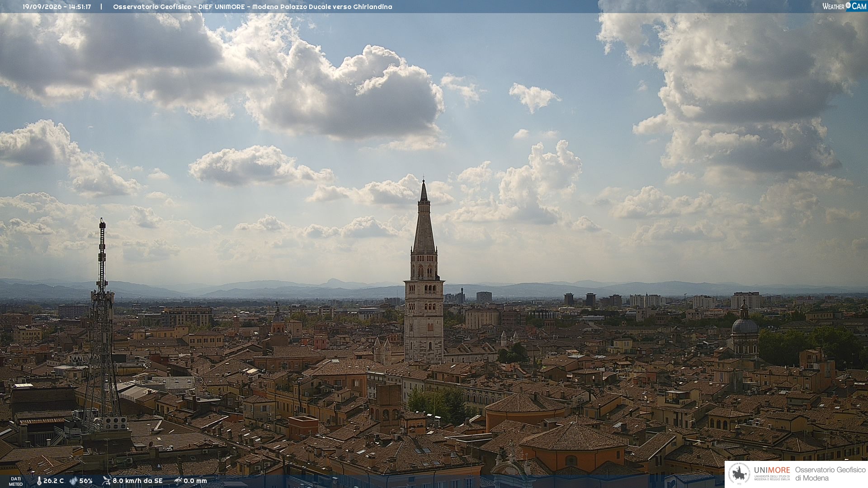This screenshot has width=868, height=488.
Task: Click the timestamp 19/09/2026 - 14:51:17
Action: point(57,7)
